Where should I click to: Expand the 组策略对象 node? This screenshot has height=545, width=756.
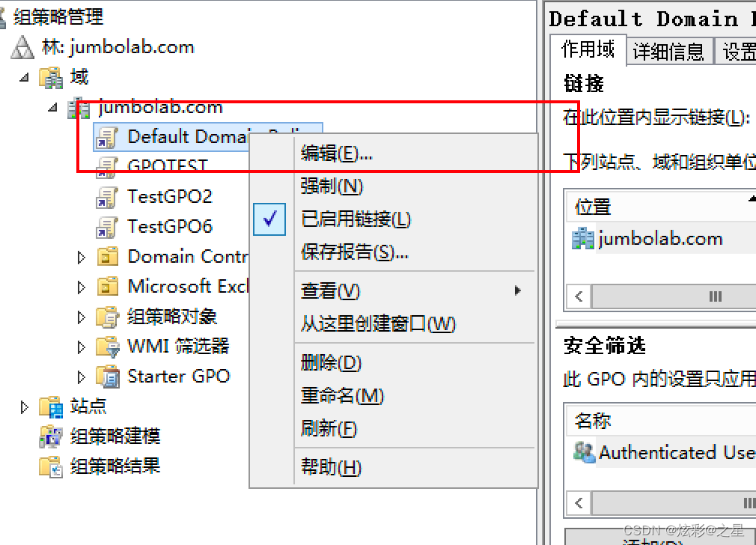[81, 317]
